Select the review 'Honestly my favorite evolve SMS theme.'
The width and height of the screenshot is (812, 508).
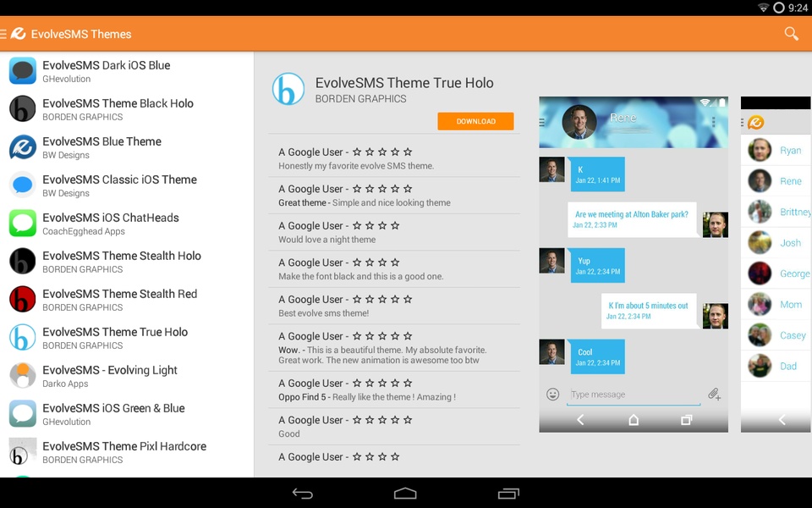[394, 158]
